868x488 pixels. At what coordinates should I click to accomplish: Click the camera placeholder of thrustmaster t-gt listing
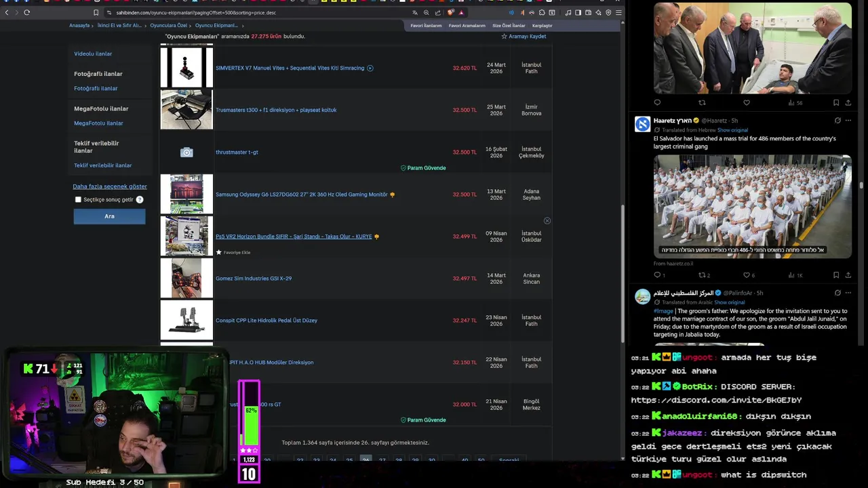[186, 152]
